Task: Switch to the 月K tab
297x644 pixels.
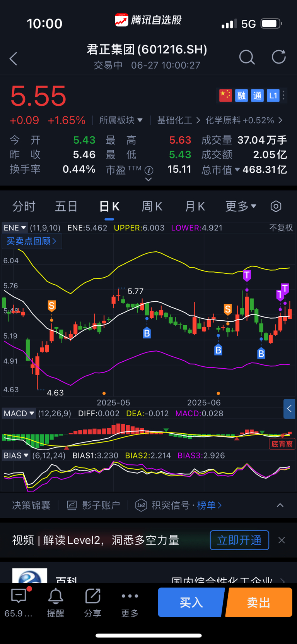Action: pyautogui.click(x=195, y=206)
